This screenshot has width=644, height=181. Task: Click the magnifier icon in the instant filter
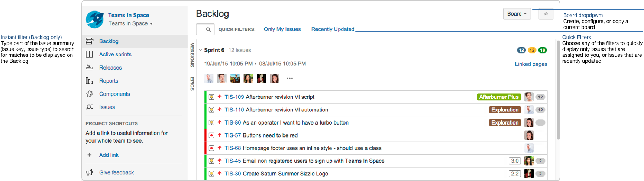pyautogui.click(x=208, y=29)
